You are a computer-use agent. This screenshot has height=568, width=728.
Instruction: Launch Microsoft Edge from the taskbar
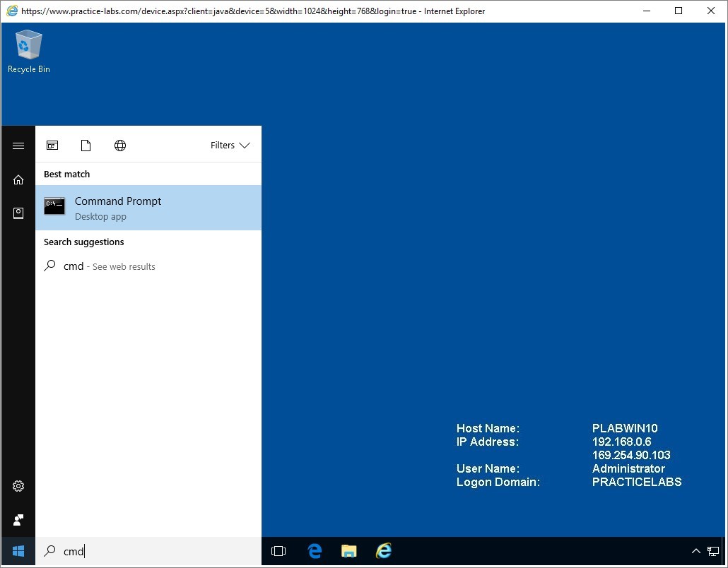pos(315,551)
